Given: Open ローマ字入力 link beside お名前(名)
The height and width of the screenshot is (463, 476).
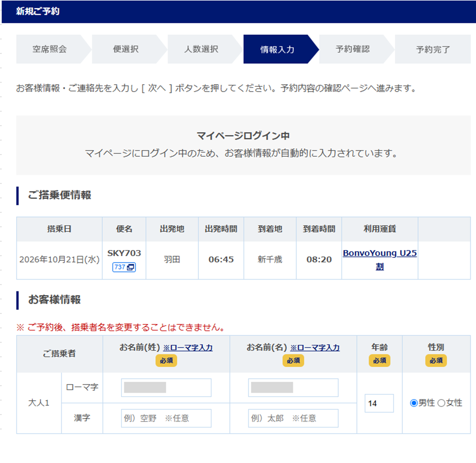Looking at the screenshot, I should coord(315,348).
